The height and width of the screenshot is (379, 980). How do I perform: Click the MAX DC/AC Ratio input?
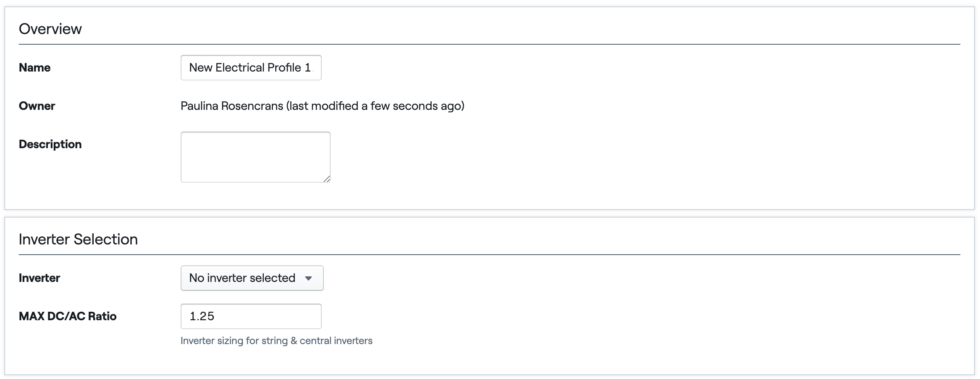[x=251, y=316]
